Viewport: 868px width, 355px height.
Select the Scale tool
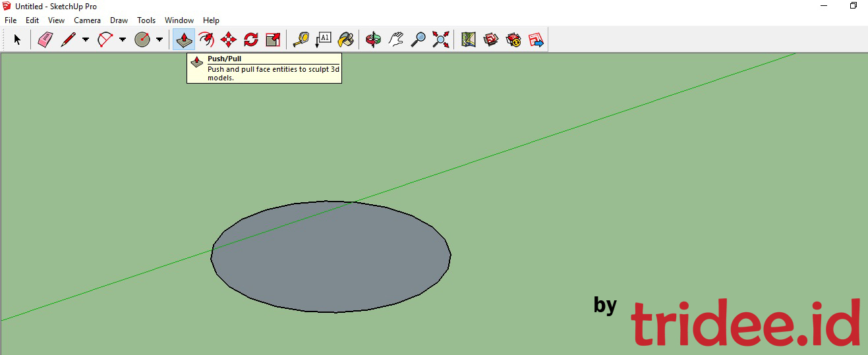[273, 40]
